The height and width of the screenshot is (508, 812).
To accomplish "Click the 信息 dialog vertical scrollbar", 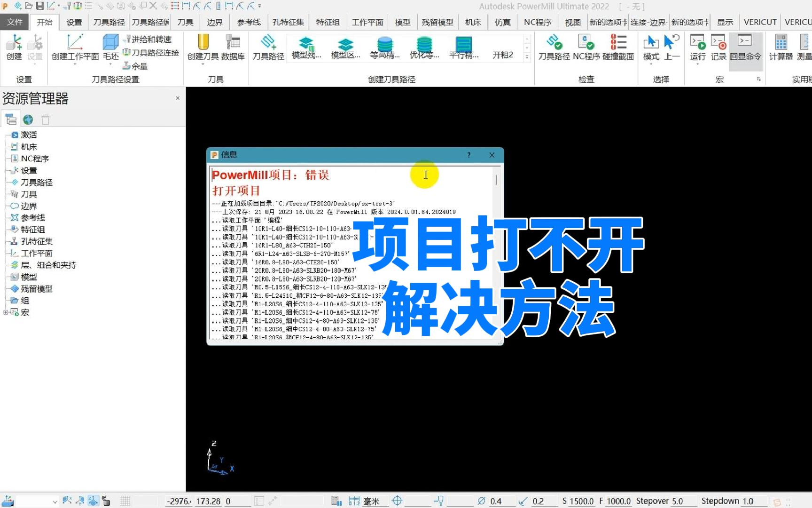I will point(496,180).
